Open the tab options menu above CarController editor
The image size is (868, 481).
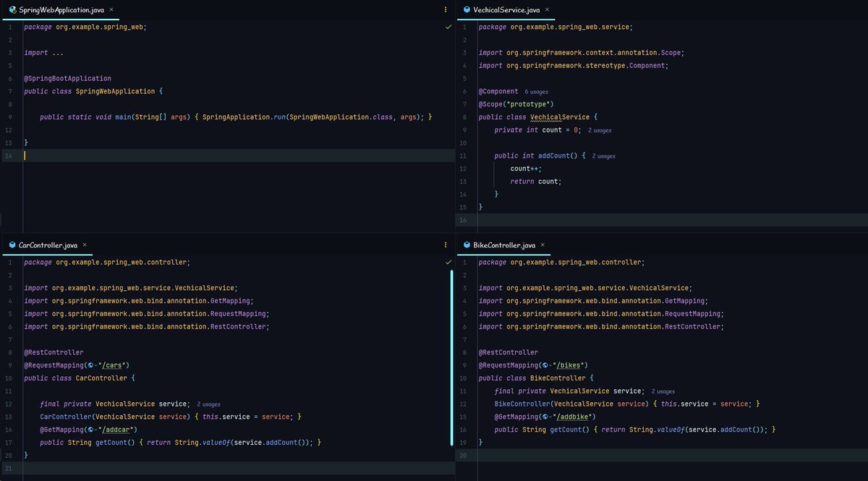(446, 245)
